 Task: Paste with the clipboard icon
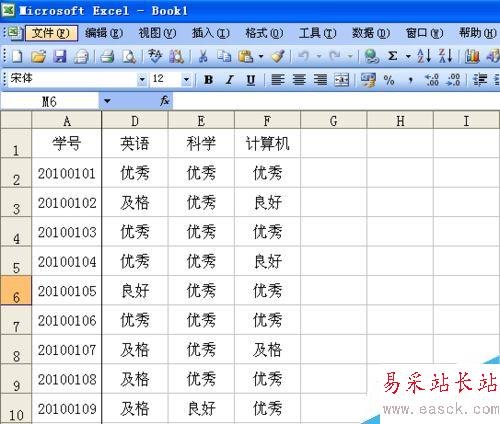coord(246,56)
